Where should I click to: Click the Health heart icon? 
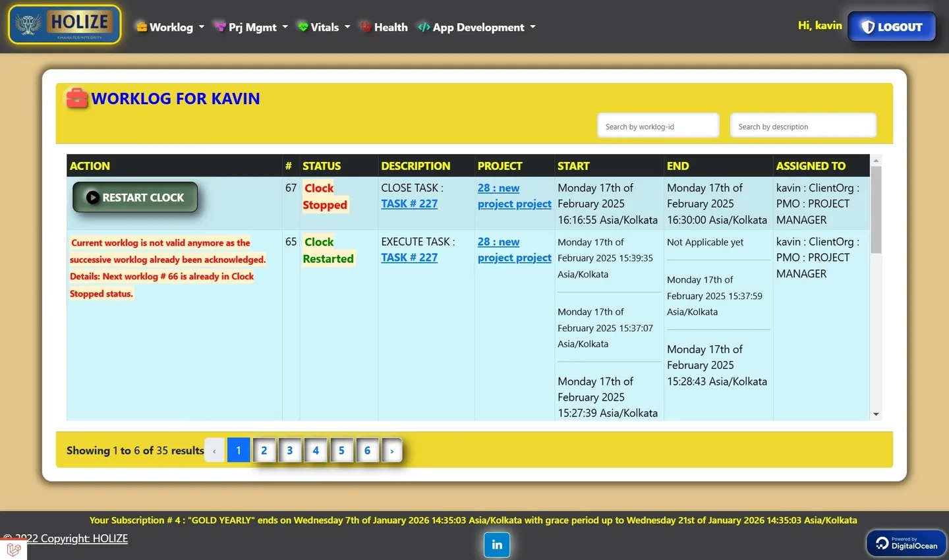pyautogui.click(x=364, y=27)
